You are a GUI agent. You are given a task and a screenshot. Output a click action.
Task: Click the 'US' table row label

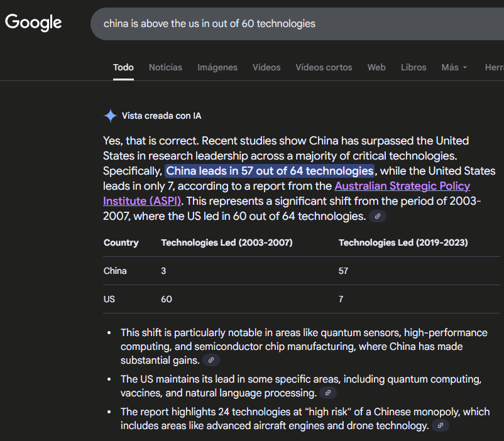point(109,299)
